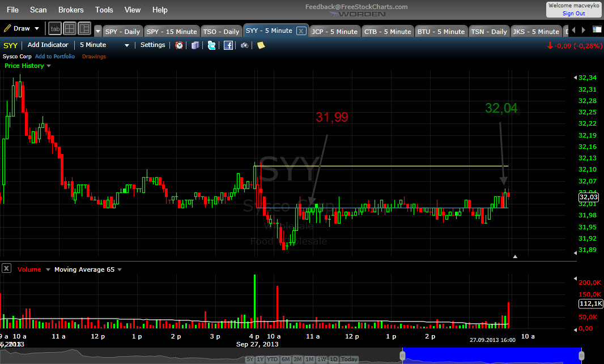
Task: Switch to SPY - 15 Minute tab
Action: pos(172,32)
